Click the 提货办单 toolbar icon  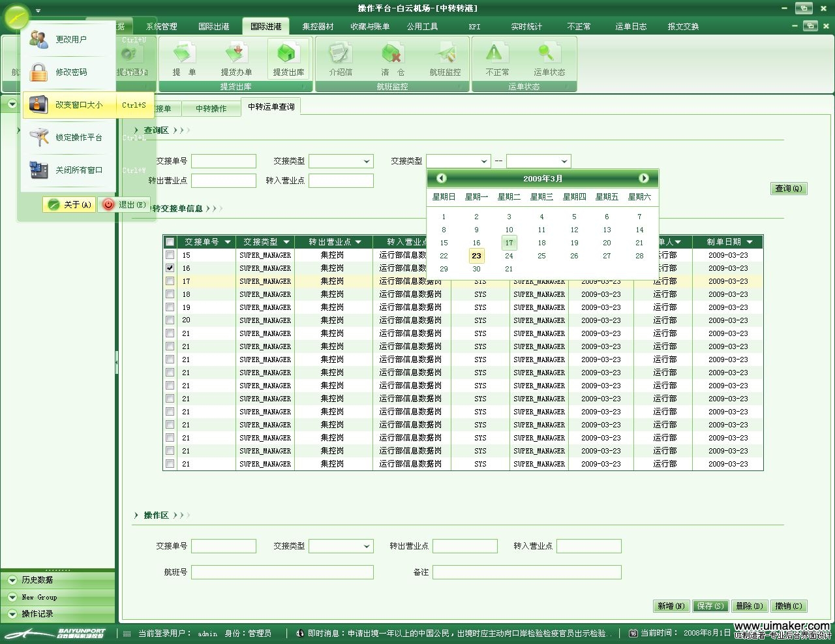(x=236, y=59)
